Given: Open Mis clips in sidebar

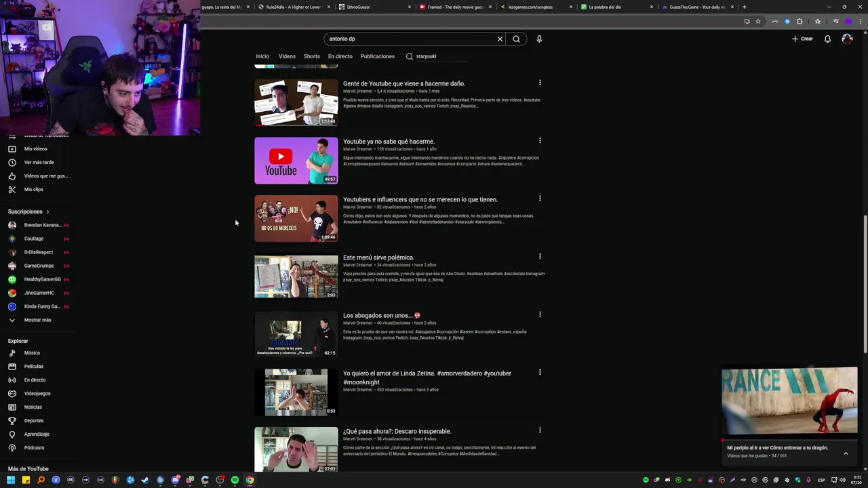Looking at the screenshot, I should tap(33, 189).
